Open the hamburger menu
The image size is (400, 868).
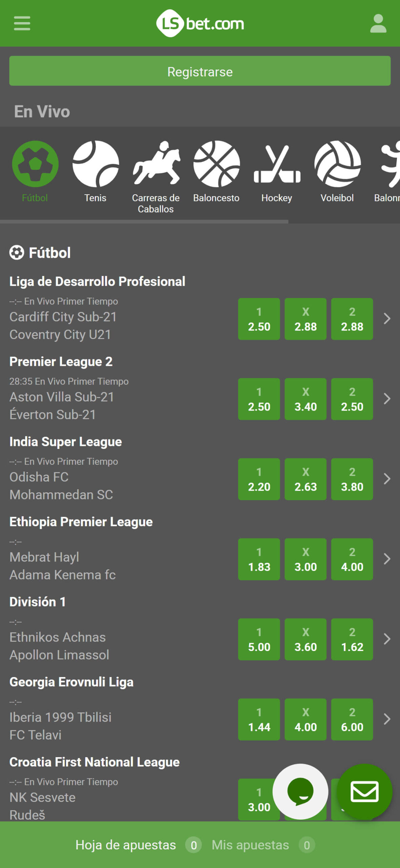22,23
